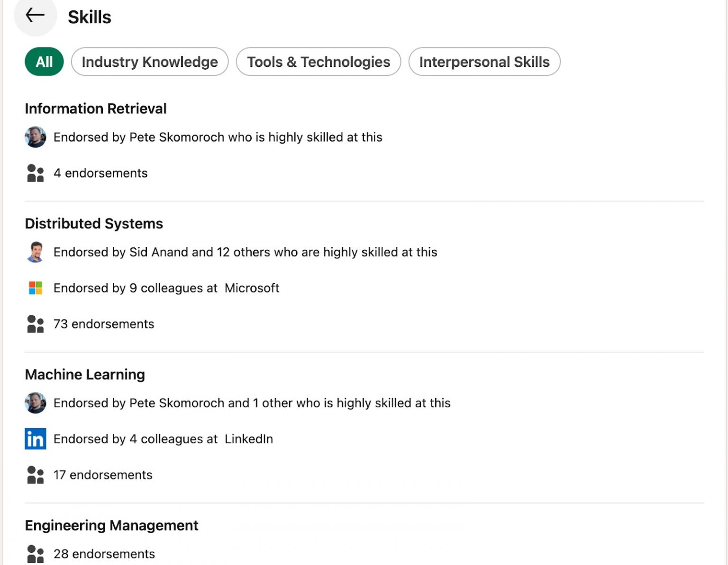The width and height of the screenshot is (728, 565).
Task: Click people icon beside 28 endorsements
Action: (36, 554)
